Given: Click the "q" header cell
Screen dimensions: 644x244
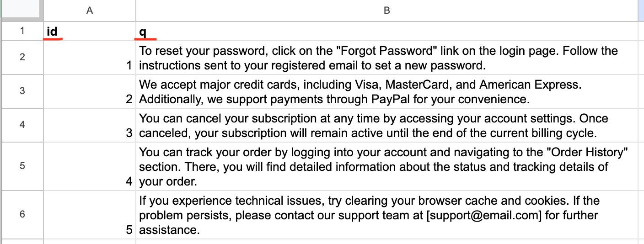Looking at the screenshot, I should 386,32.
